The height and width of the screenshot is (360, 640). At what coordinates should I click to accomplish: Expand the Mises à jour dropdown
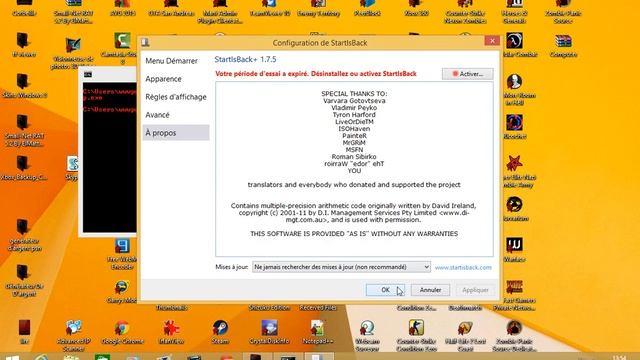click(x=341, y=267)
